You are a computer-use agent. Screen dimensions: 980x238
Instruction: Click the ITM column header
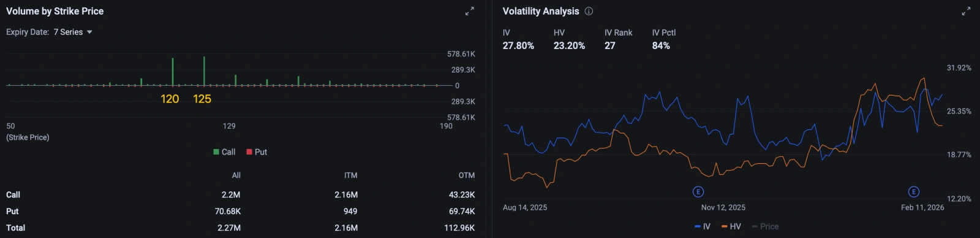[x=351, y=175]
